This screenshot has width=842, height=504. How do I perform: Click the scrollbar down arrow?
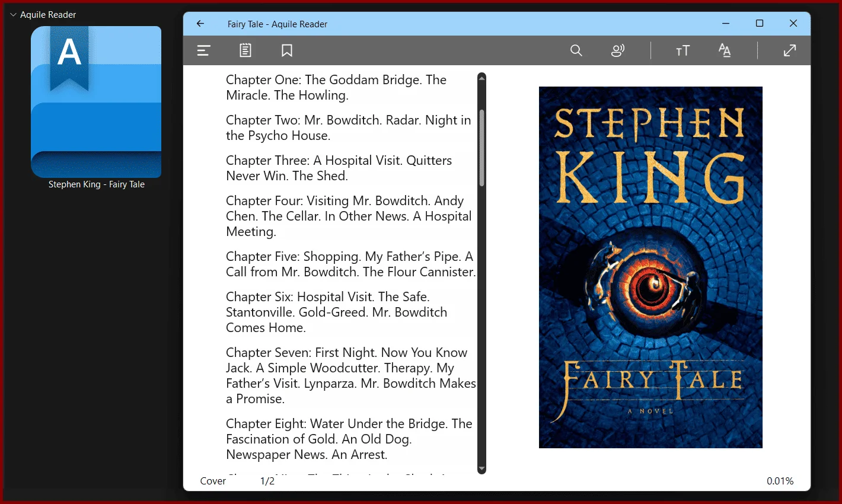pos(482,469)
